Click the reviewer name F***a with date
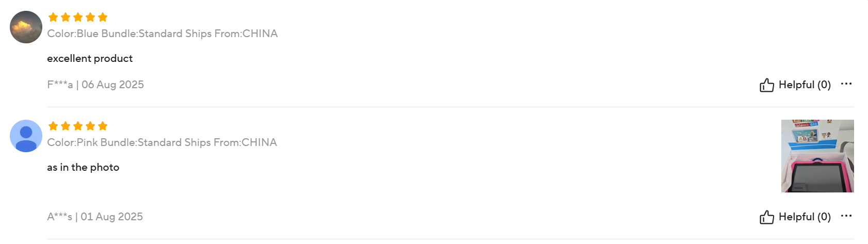Screen dimensions: 868x244 click(x=95, y=85)
